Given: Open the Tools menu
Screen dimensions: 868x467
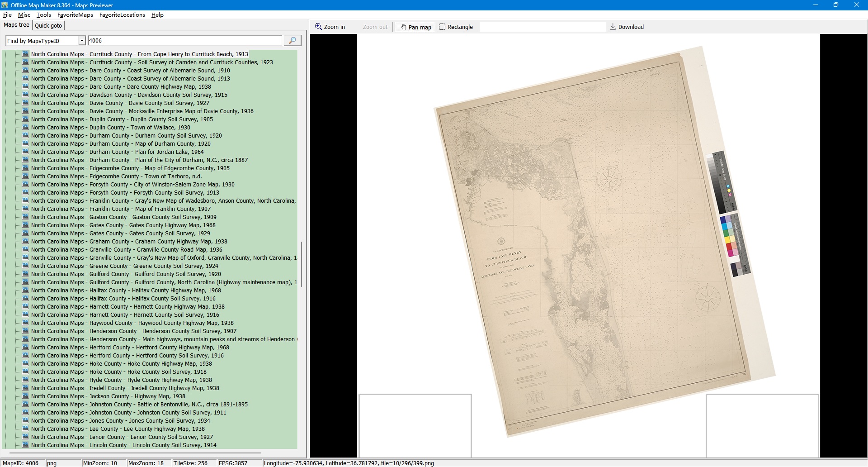Looking at the screenshot, I should (43, 15).
